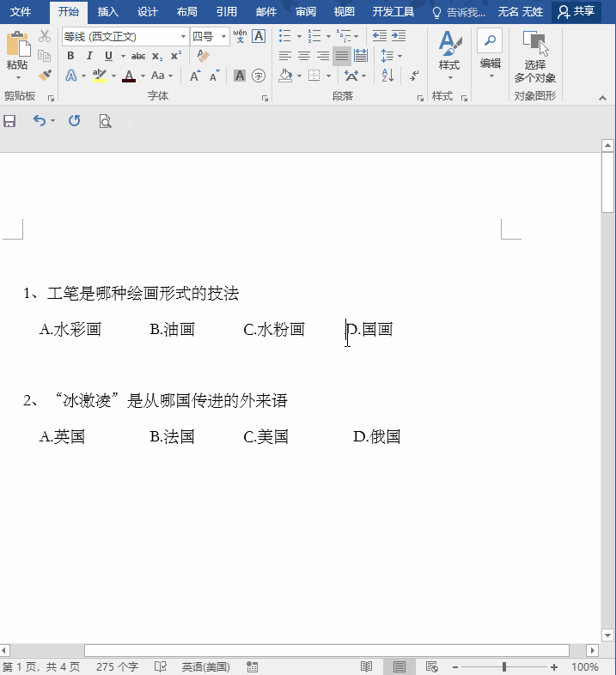Click the dark red font color button

pos(129,76)
